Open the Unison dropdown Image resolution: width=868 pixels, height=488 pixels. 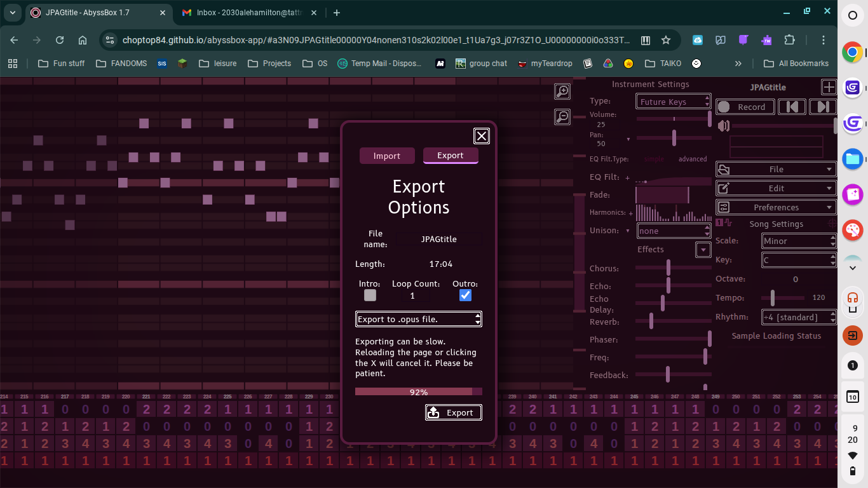tap(674, 231)
